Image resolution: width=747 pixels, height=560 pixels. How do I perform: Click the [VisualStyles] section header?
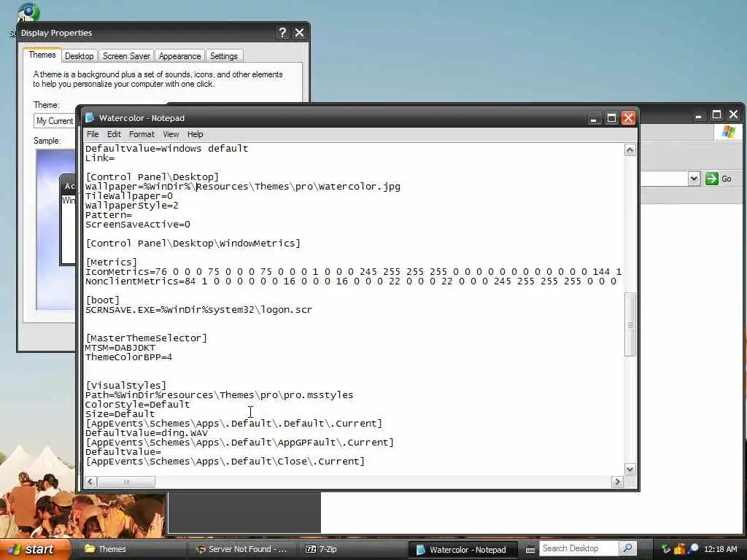click(x=125, y=386)
